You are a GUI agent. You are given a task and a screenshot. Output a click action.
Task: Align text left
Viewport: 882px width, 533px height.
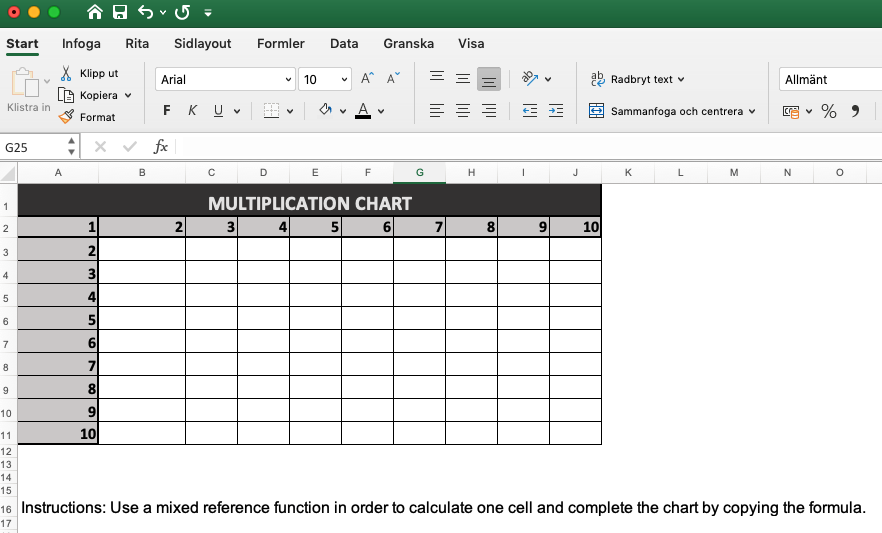click(437, 111)
